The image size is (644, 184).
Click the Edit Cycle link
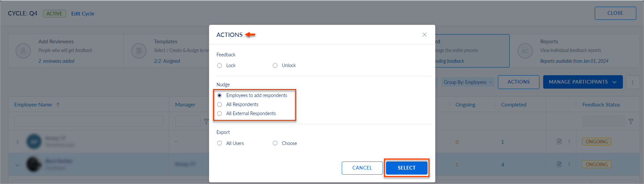(x=83, y=13)
